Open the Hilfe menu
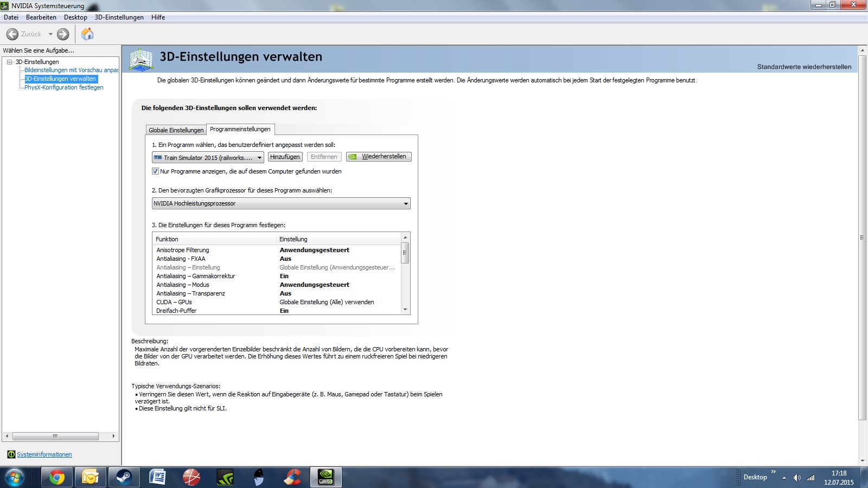This screenshot has height=488, width=868. pos(158,17)
